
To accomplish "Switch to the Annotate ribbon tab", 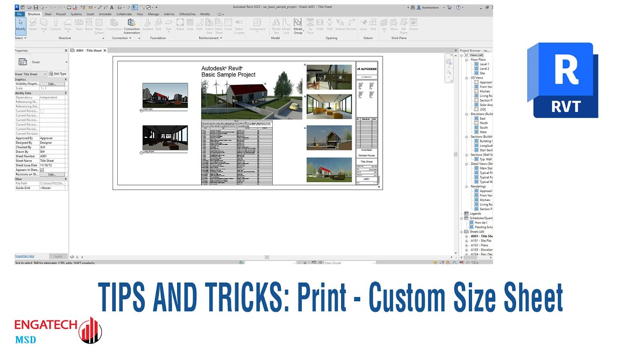I will pyautogui.click(x=105, y=14).
